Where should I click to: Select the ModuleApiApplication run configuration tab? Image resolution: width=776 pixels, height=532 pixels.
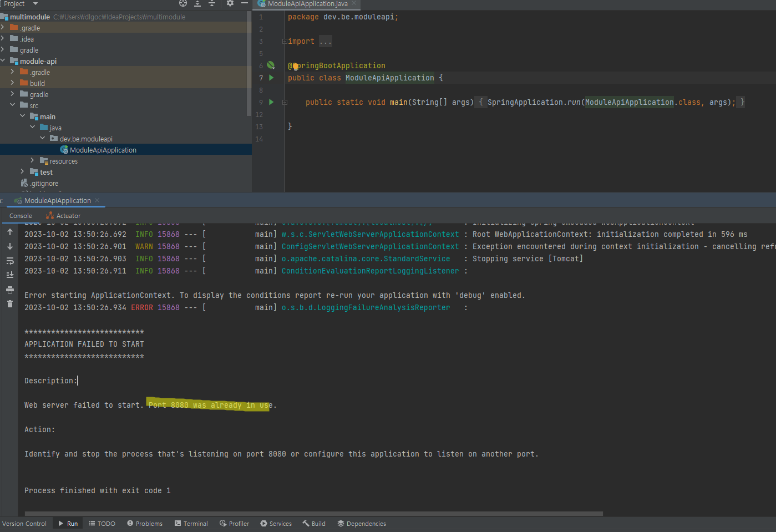(x=57, y=200)
